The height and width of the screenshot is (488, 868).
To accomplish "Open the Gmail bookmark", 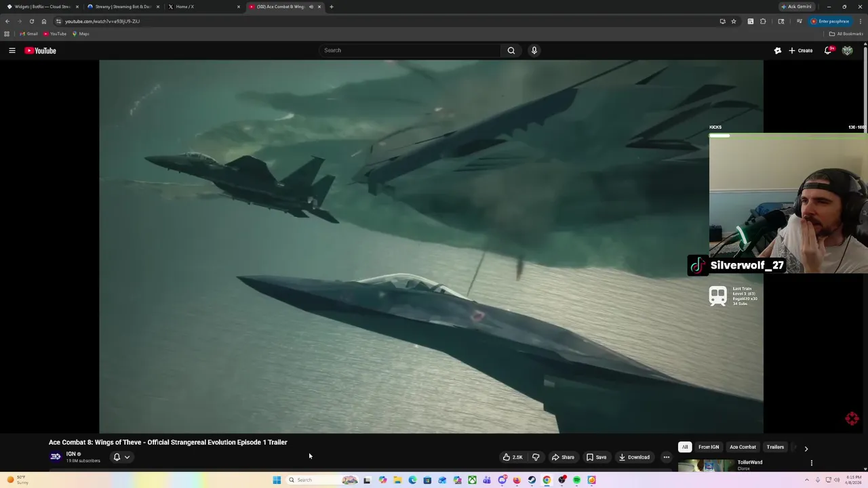I will coord(28,34).
